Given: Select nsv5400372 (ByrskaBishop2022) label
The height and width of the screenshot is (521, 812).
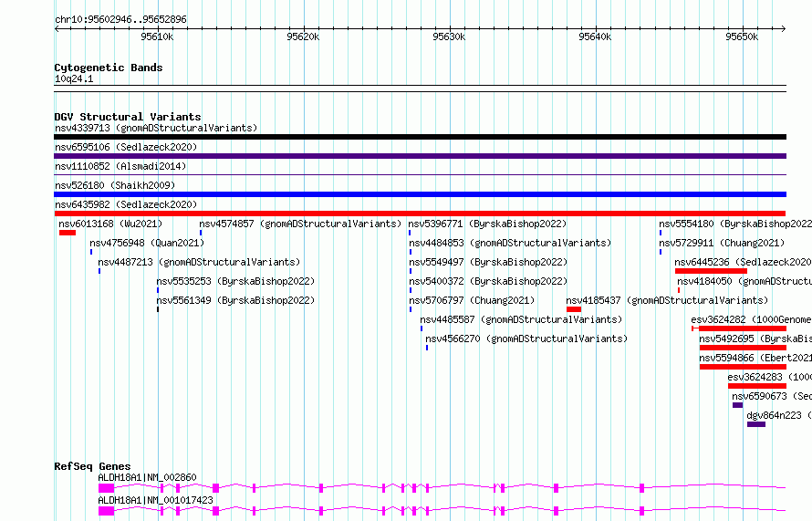Looking at the screenshot, I should pos(488,281).
